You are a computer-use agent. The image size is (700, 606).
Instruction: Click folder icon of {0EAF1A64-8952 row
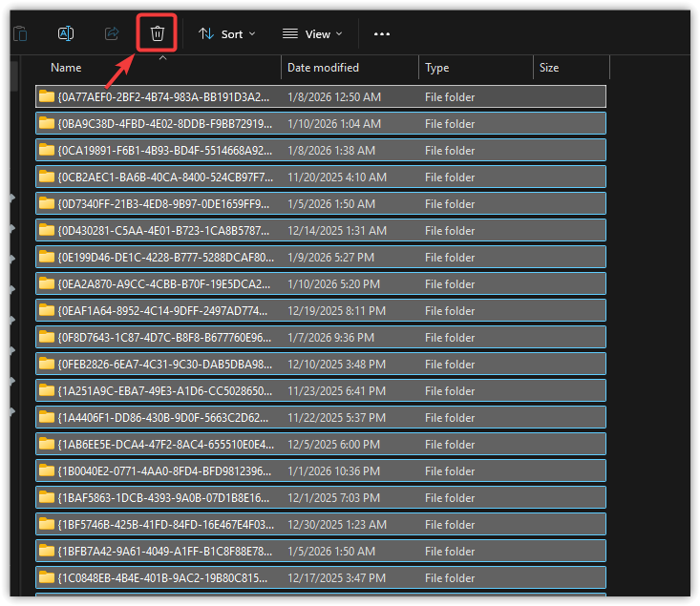pos(47,310)
